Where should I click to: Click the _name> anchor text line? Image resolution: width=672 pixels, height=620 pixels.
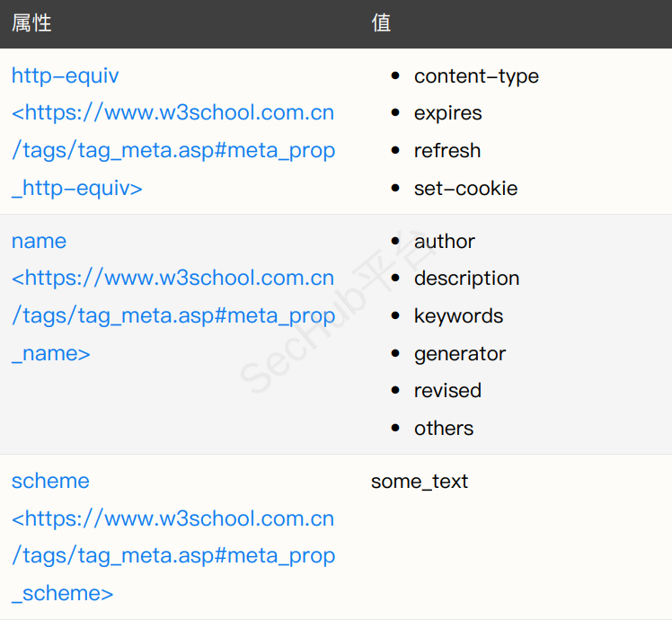(x=51, y=354)
